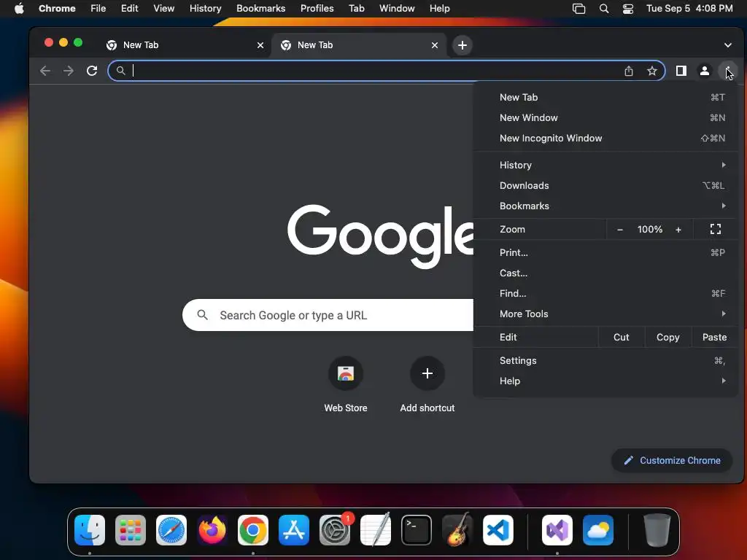Viewport: 747px width, 560px height.
Task: Reload the page with the refresh icon
Action: click(x=92, y=71)
